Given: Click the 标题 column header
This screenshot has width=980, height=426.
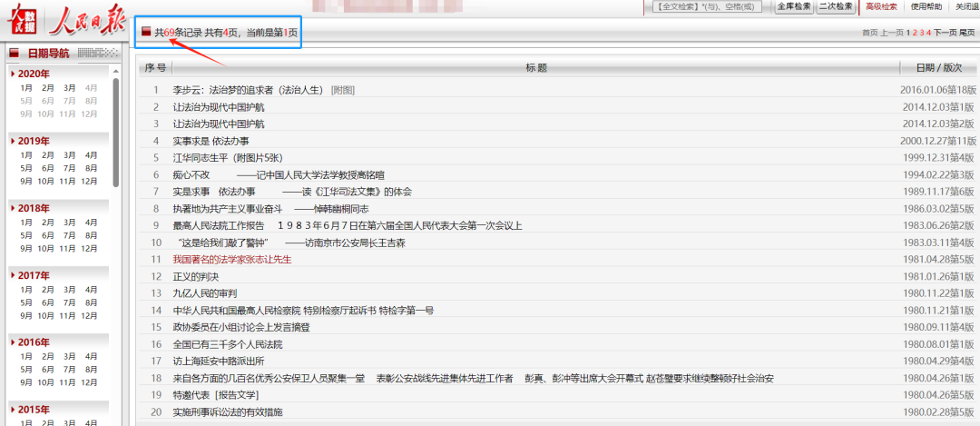Looking at the screenshot, I should point(536,67).
